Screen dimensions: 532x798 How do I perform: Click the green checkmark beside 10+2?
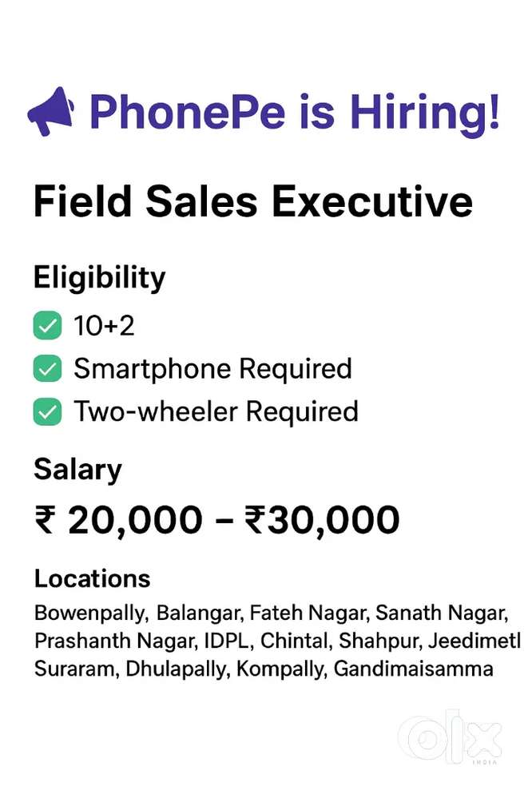click(x=47, y=326)
